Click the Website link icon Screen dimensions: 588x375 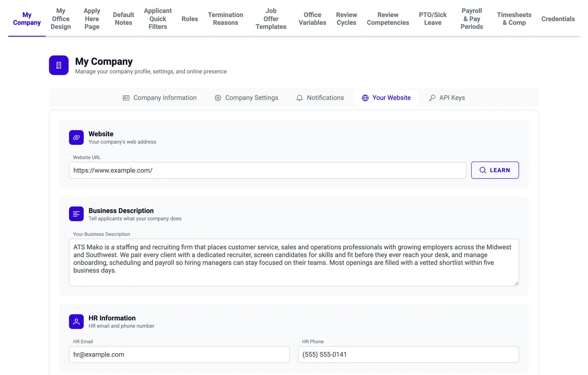pyautogui.click(x=76, y=137)
